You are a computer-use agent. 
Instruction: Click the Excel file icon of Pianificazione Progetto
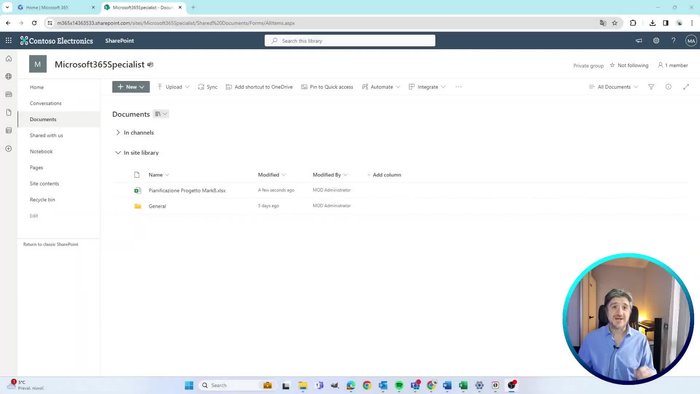click(x=138, y=190)
